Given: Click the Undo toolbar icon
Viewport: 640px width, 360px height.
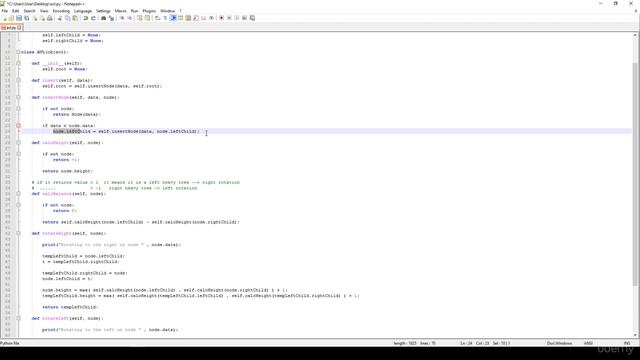Looking at the screenshot, I should tap(86, 18).
